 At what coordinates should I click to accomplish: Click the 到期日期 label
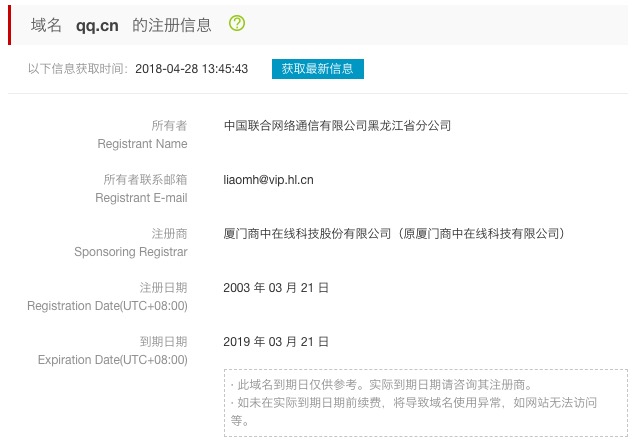tap(163, 342)
